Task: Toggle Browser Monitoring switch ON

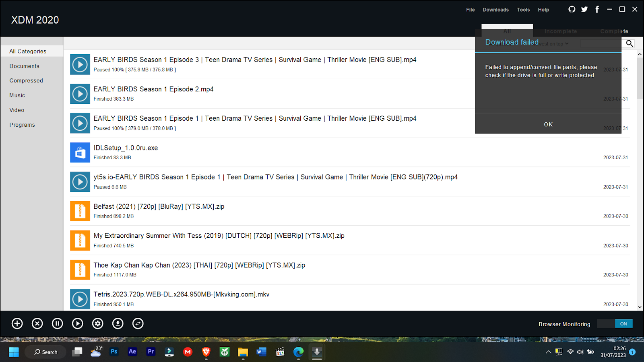Action: (615, 324)
